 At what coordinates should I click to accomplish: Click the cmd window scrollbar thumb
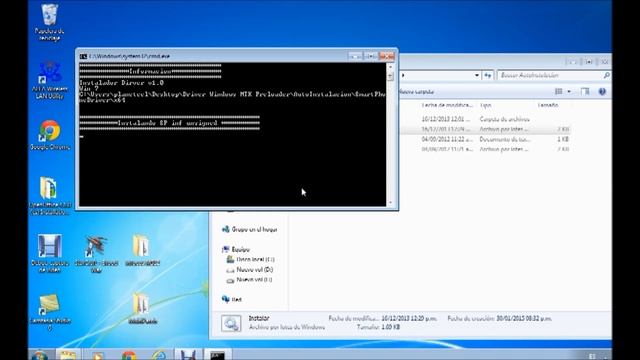tap(390, 76)
